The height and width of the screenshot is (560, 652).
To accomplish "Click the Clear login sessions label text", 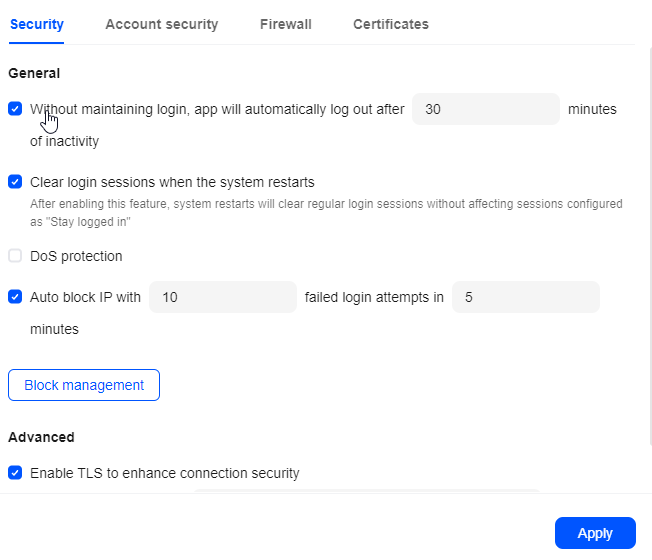I will click(172, 182).
